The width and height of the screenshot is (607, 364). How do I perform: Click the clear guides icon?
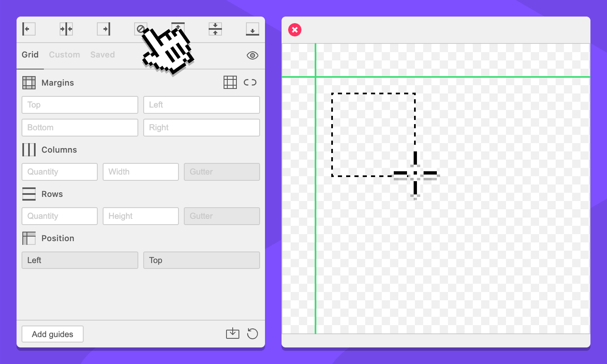click(x=140, y=29)
